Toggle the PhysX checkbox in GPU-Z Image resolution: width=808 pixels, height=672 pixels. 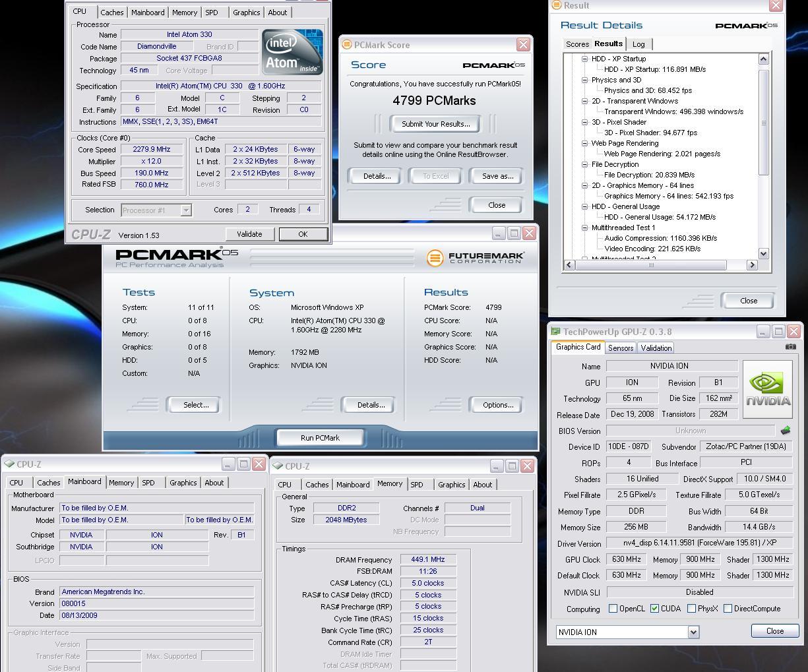pos(691,609)
